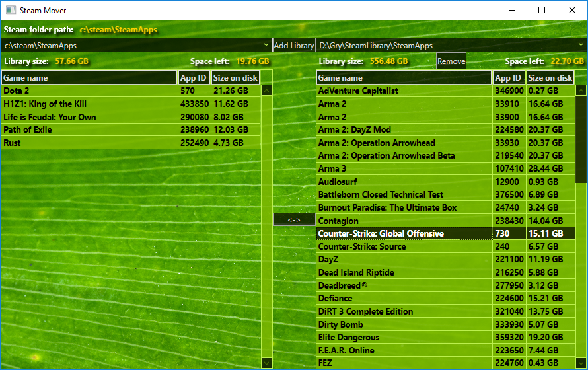Viewport: 588px width, 370px height.
Task: Select Battleborn Closed Technical Test row
Action: [x=445, y=194]
